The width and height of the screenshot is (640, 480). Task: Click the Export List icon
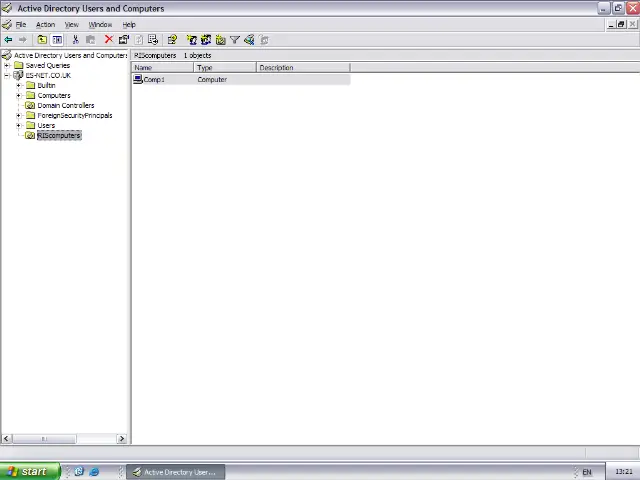[153, 40]
